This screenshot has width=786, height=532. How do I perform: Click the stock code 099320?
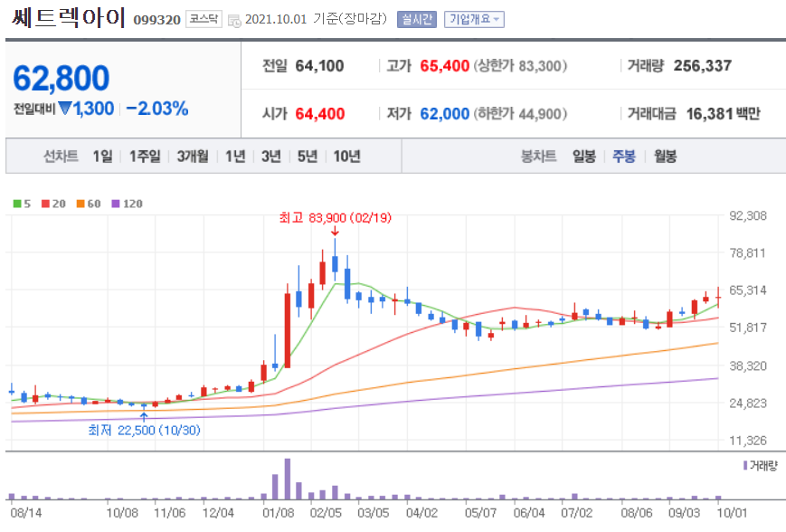pos(156,20)
